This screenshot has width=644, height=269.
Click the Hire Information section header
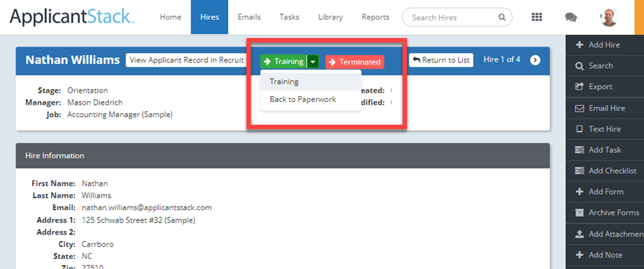pyautogui.click(x=282, y=156)
